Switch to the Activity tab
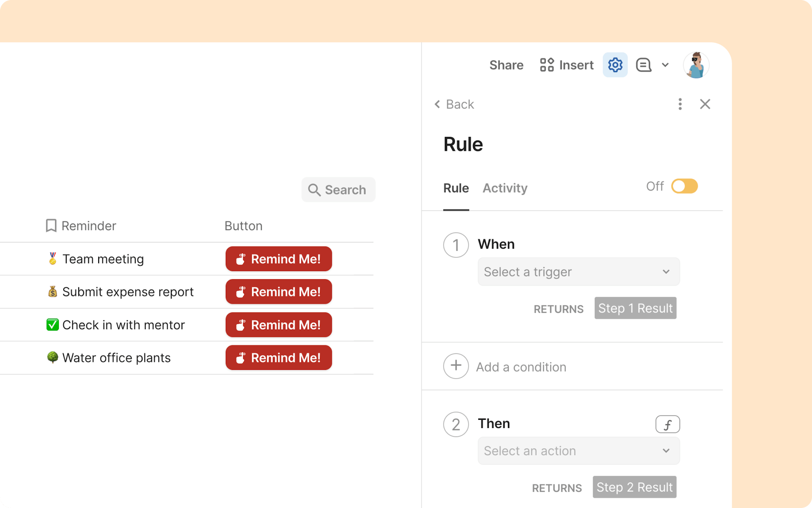Image resolution: width=812 pixels, height=508 pixels. click(505, 188)
